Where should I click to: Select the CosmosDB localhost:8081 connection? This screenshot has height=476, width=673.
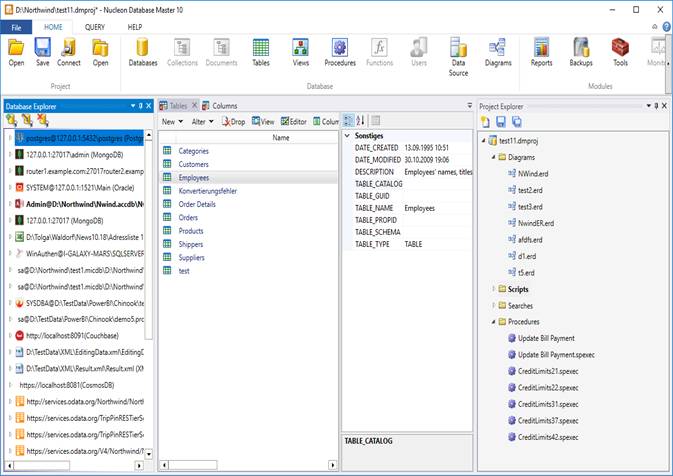pyautogui.click(x=67, y=385)
